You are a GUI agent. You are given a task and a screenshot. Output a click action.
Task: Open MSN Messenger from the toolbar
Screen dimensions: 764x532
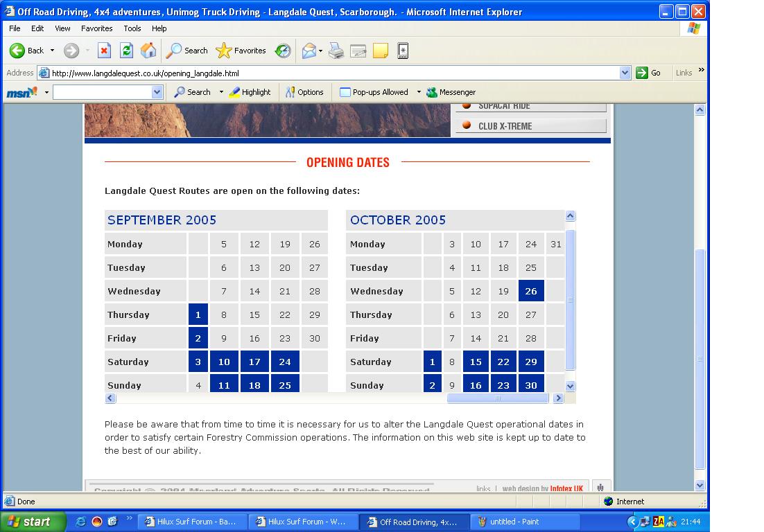(451, 92)
